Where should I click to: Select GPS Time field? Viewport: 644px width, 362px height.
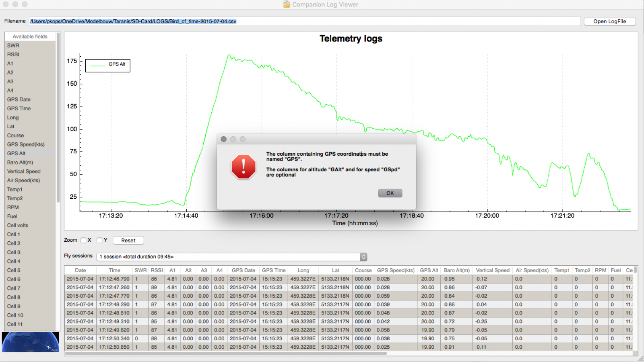point(30,108)
